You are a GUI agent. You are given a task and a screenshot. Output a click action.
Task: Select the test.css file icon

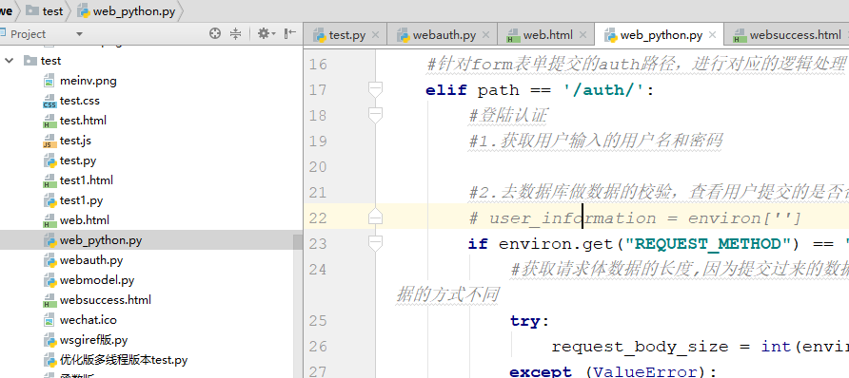(x=50, y=101)
